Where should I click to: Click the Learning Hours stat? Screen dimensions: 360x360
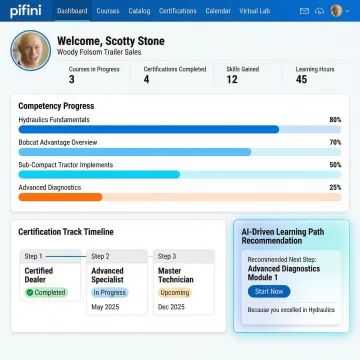[x=315, y=74]
